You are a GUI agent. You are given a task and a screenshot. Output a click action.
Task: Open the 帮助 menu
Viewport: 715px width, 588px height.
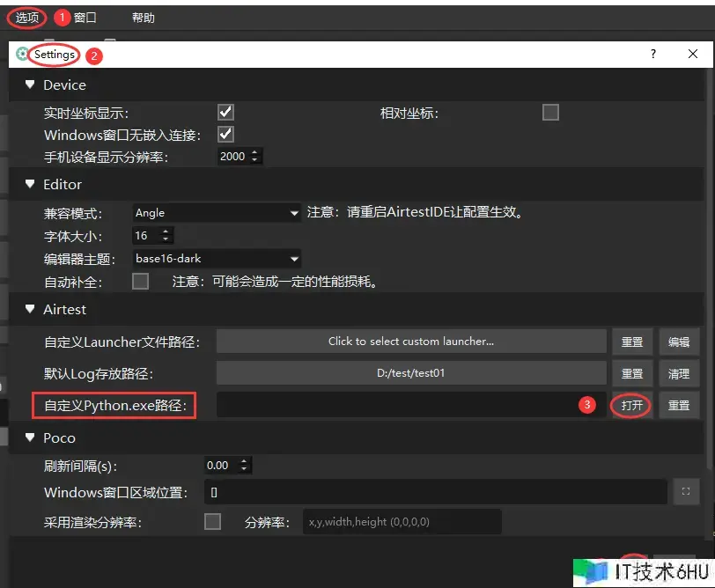coord(143,18)
